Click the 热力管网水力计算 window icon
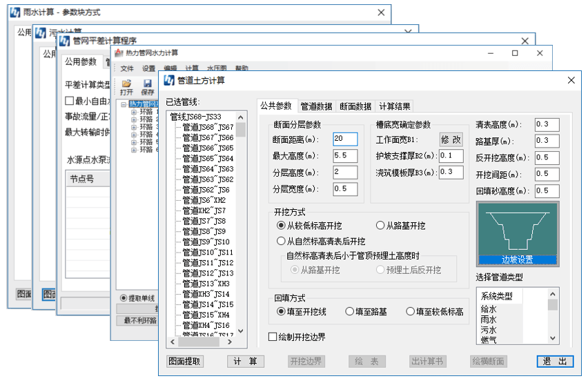Screen dimensions: 588x383 [119, 53]
